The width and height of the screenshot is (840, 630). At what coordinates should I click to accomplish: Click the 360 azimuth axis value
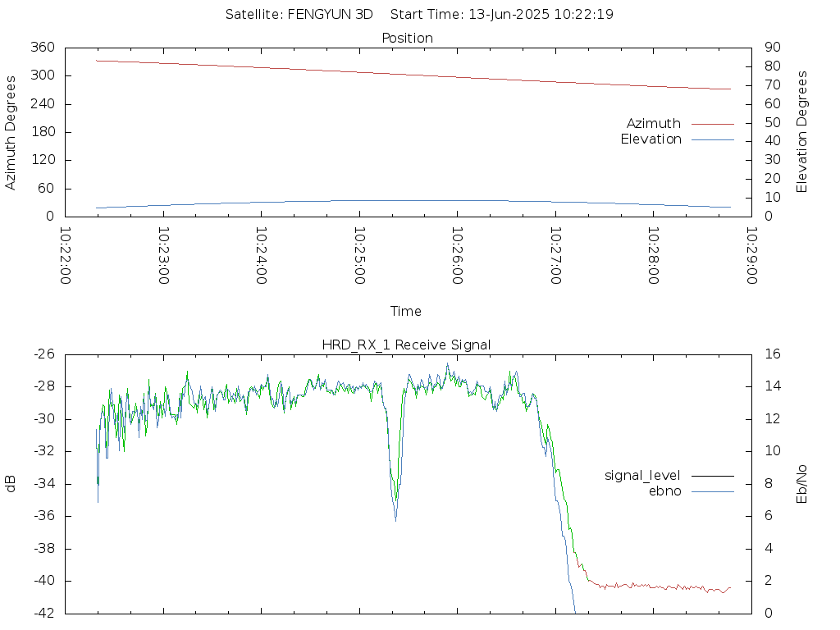(43, 47)
